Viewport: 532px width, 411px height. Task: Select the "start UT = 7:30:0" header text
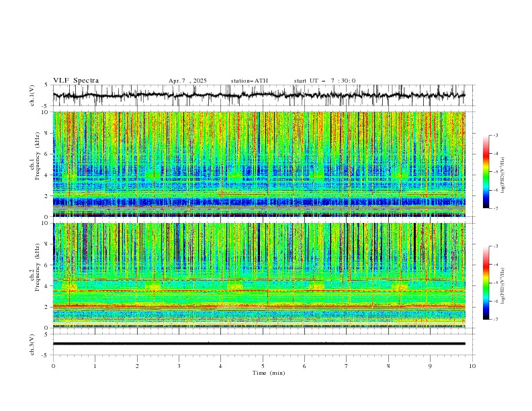click(x=324, y=81)
